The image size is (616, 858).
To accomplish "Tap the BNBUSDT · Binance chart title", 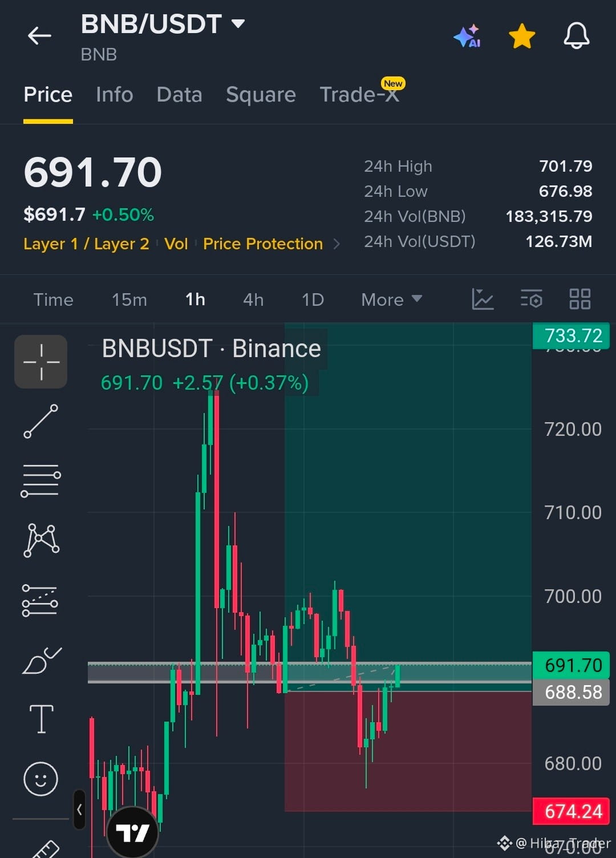I will point(211,349).
